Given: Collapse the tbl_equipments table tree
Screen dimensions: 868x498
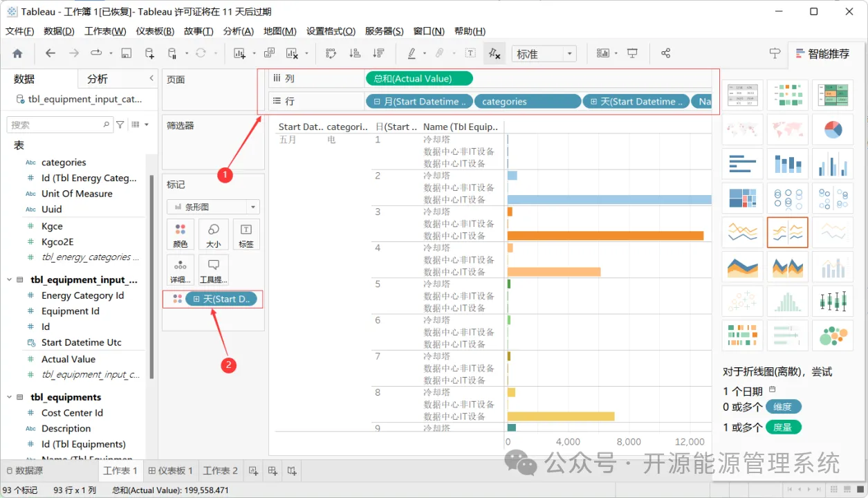Looking at the screenshot, I should tap(10, 397).
